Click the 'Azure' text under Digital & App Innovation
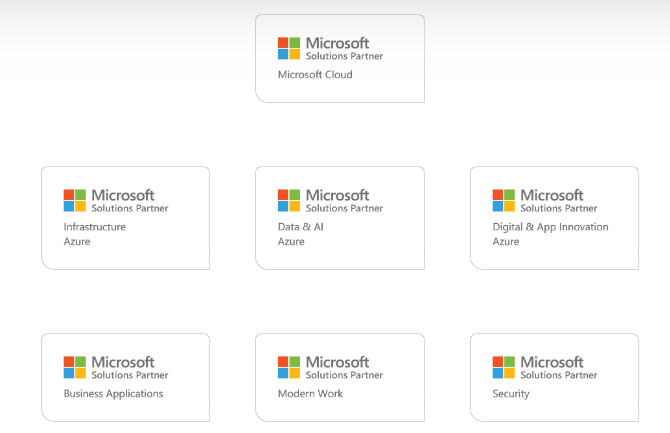670x433 pixels. click(506, 242)
